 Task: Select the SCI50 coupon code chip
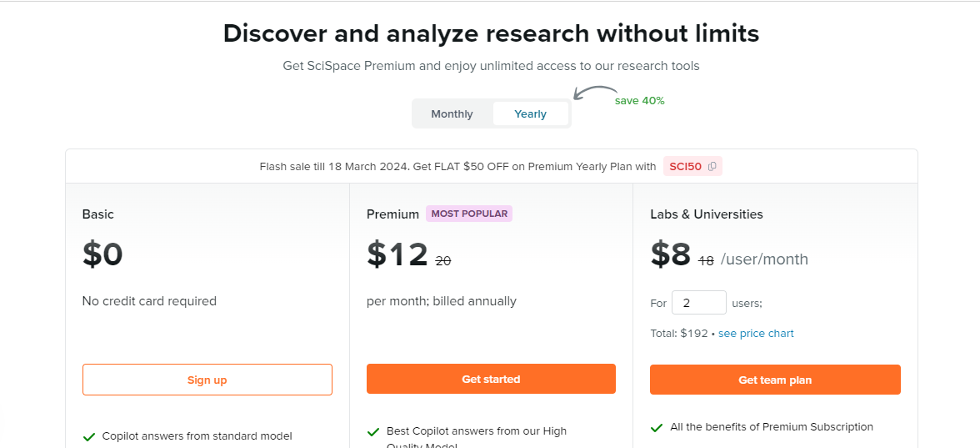click(692, 167)
